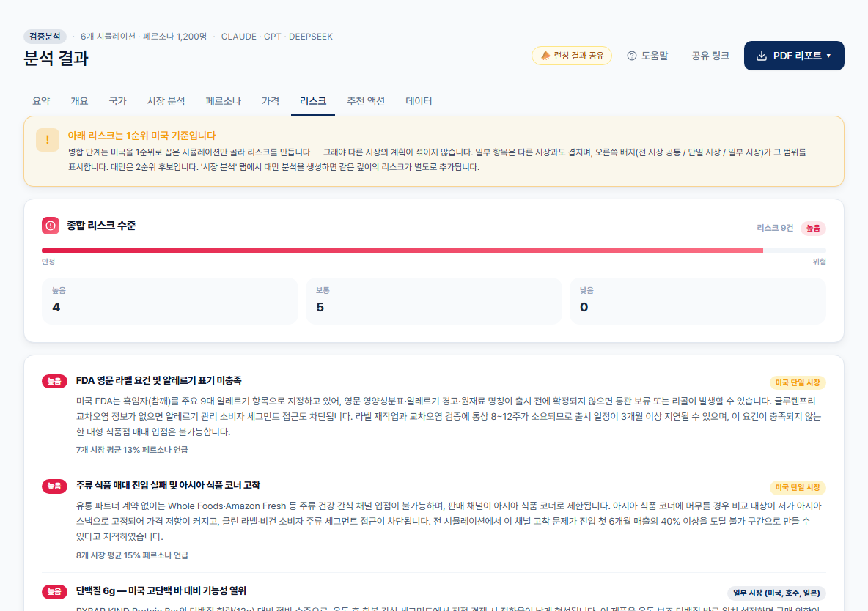868x611 pixels.
Task: Click the text 8개 시장 평균 15% 페르소나 언급
Action: click(x=132, y=555)
